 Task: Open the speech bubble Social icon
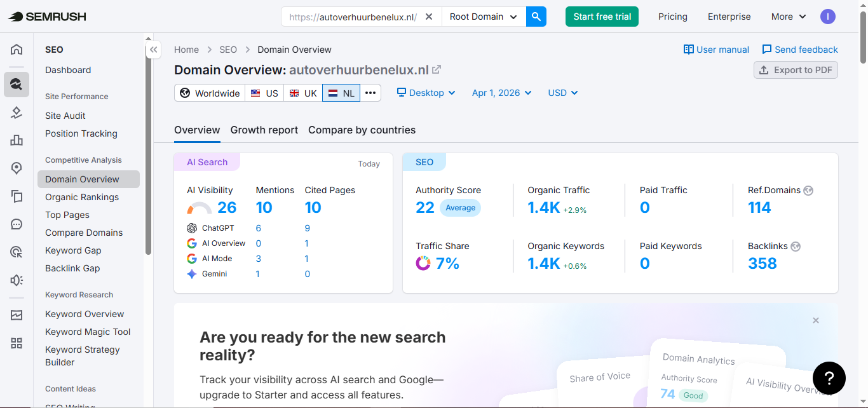pos(17,224)
